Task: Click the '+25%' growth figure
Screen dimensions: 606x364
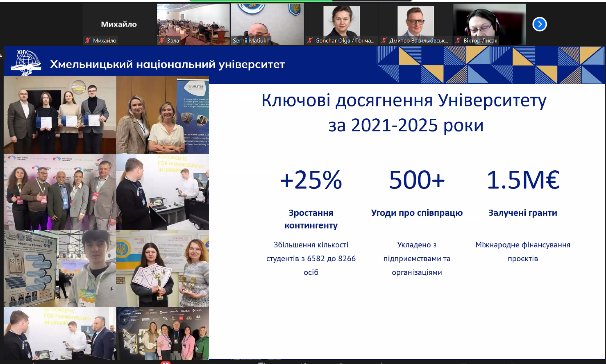Action: 311,180
